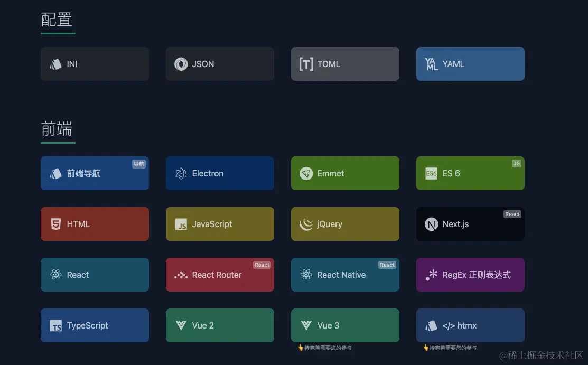Click the Vue 2 card text
The height and width of the screenshot is (365, 588).
click(x=203, y=325)
